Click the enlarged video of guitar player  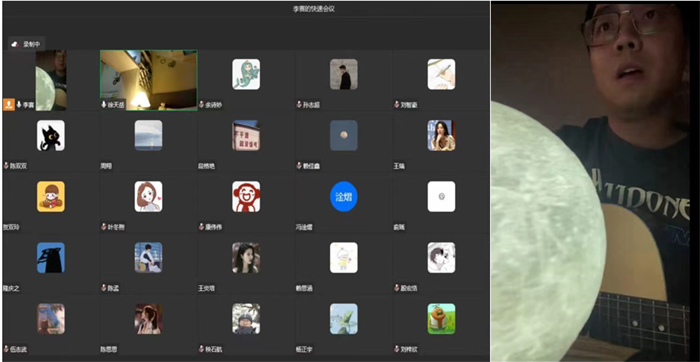coord(595,181)
